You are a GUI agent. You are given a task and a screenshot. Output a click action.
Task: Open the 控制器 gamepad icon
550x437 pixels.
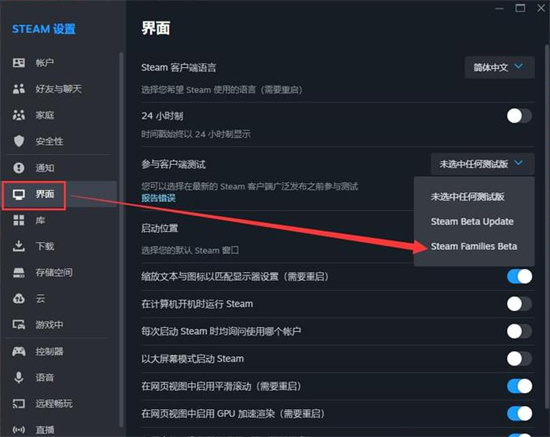click(19, 351)
